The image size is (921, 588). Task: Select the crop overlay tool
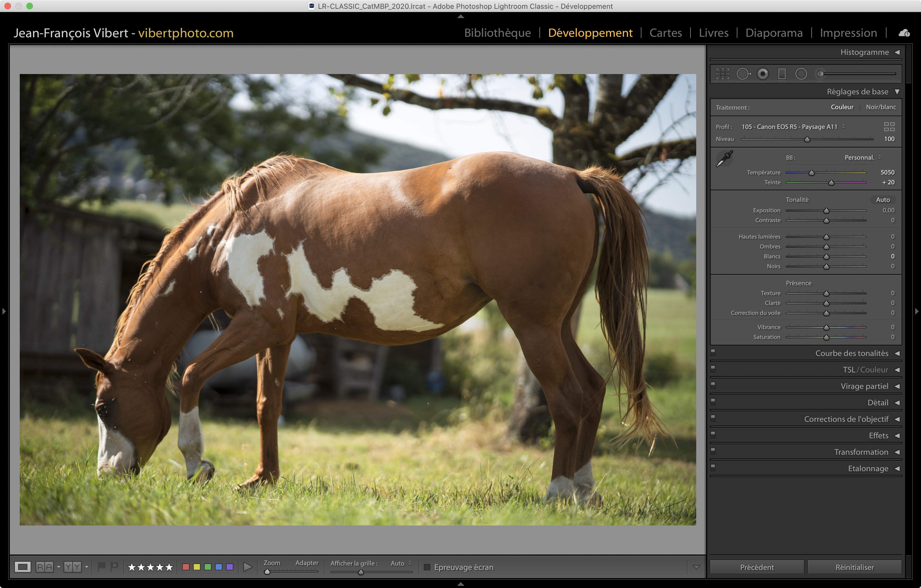click(x=723, y=74)
